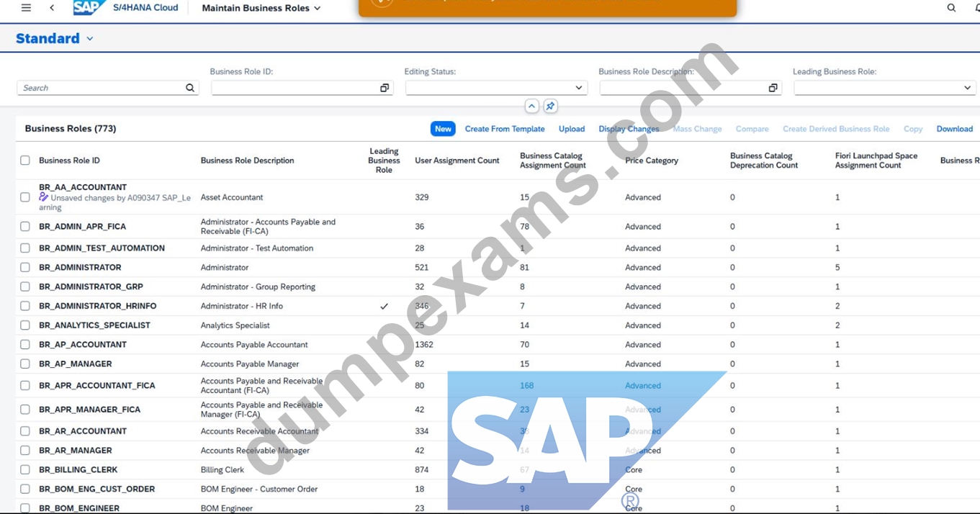This screenshot has width=980, height=514.
Task: Collapse the filter header with arrow button
Action: pos(531,107)
